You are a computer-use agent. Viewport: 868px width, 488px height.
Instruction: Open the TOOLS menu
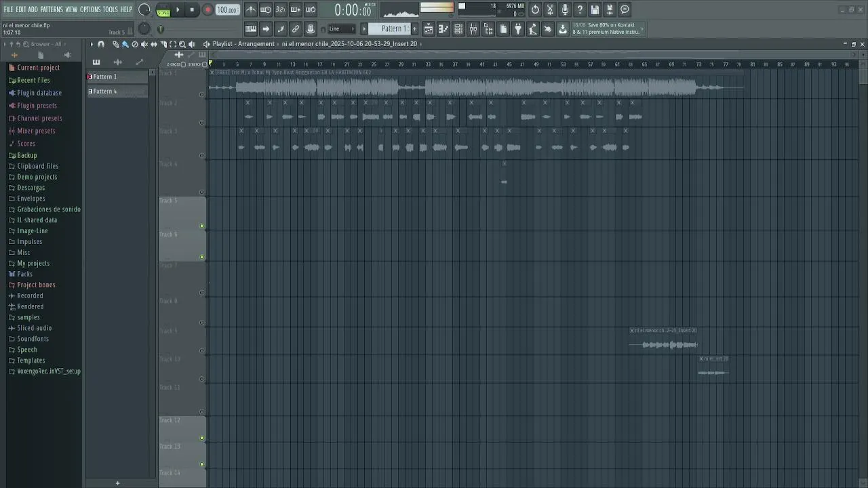coord(111,9)
